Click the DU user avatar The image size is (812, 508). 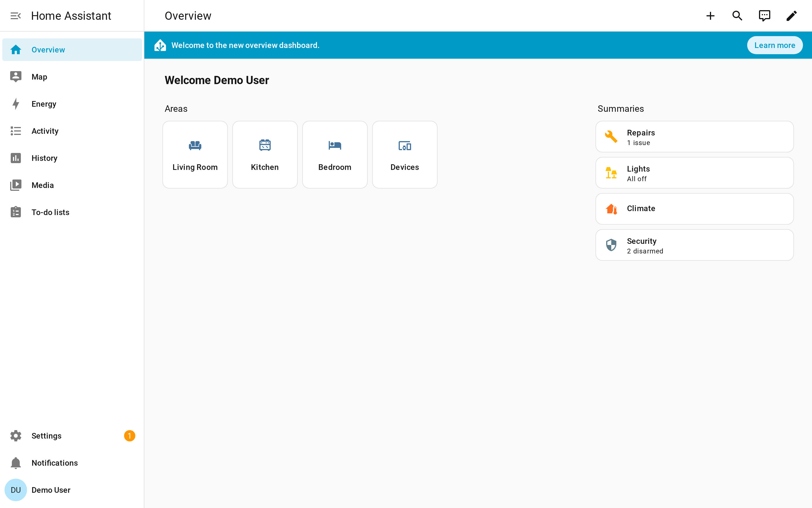pyautogui.click(x=16, y=490)
